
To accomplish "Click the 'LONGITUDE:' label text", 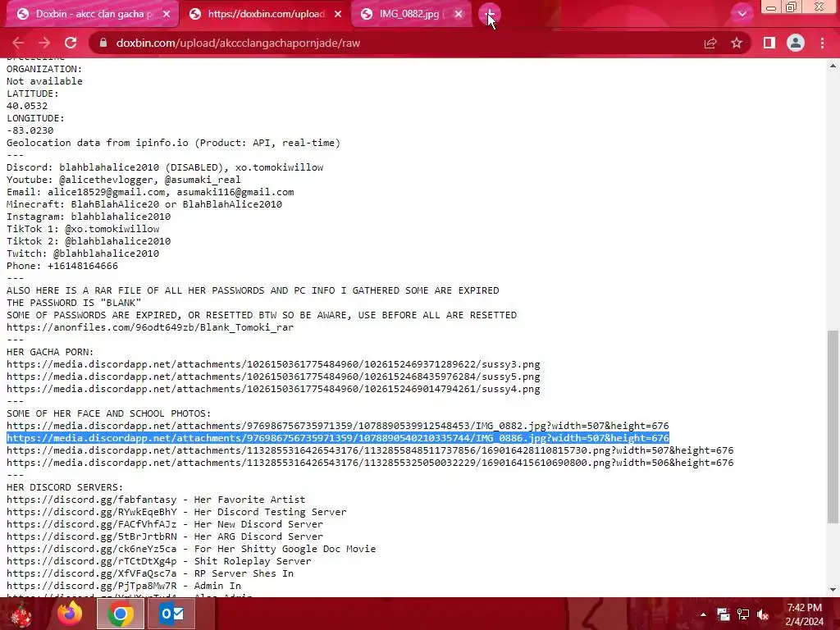I will [x=35, y=118].
